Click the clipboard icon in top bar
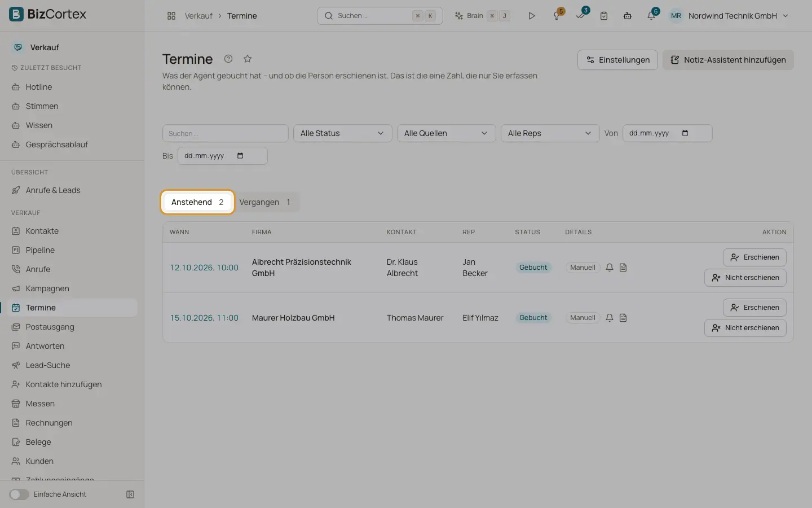The image size is (812, 508). [604, 16]
